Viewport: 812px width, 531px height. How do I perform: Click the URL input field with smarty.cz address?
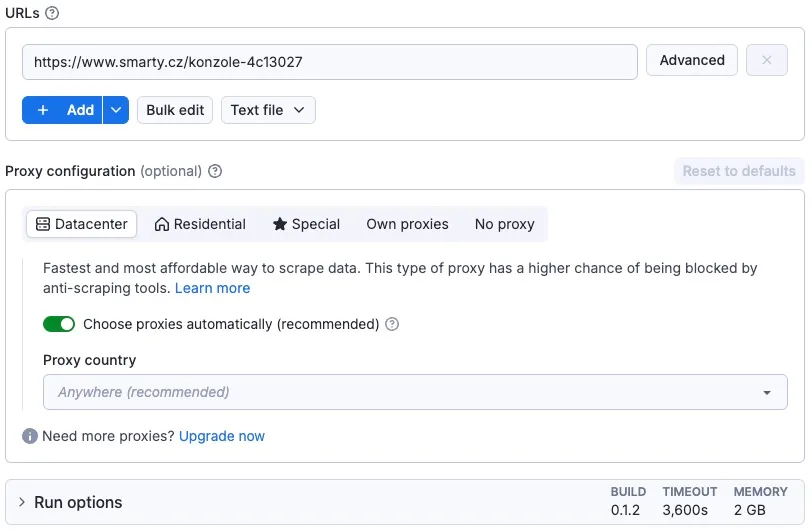click(329, 62)
